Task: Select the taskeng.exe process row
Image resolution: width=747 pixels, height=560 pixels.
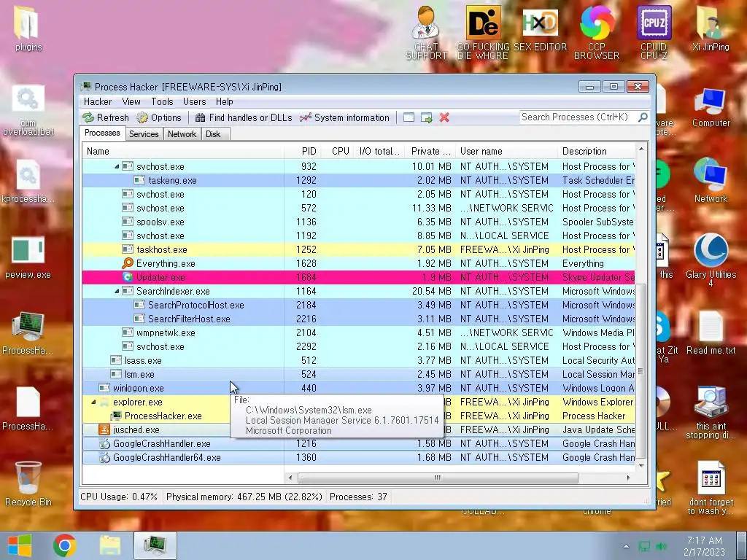Action: tap(358, 181)
